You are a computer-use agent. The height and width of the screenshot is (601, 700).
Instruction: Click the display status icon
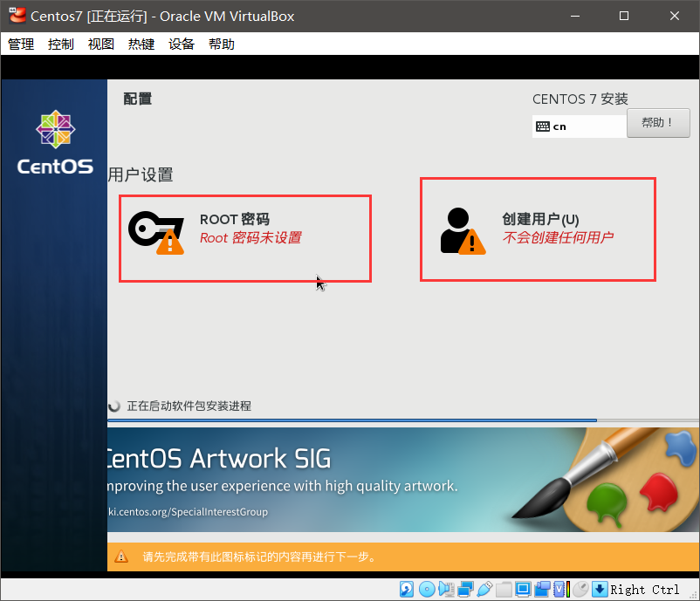coord(524,589)
